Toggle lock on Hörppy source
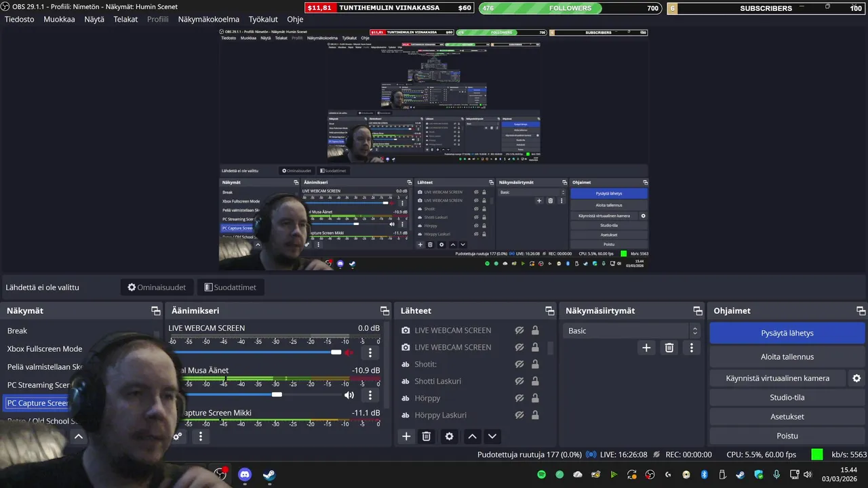 [535, 398]
